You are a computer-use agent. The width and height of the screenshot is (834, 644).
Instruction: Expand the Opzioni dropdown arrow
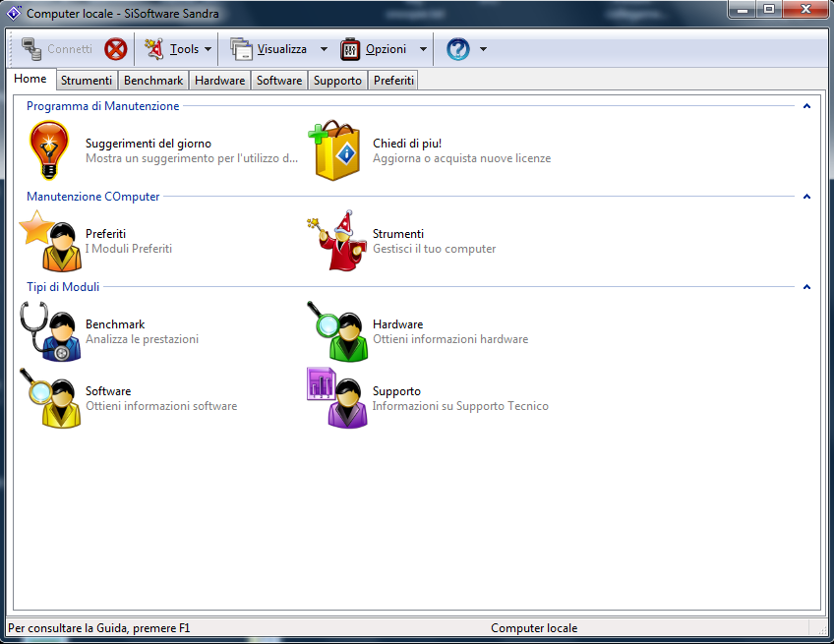(x=423, y=49)
